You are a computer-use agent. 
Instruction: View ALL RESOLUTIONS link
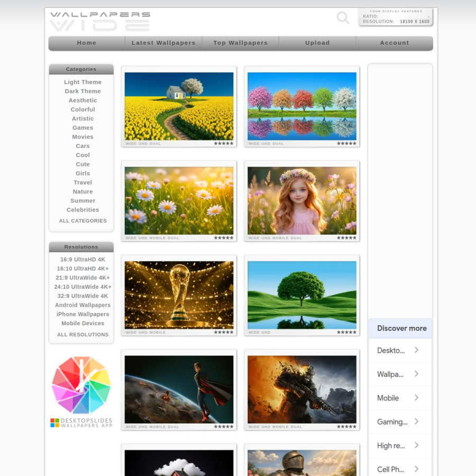(x=83, y=335)
